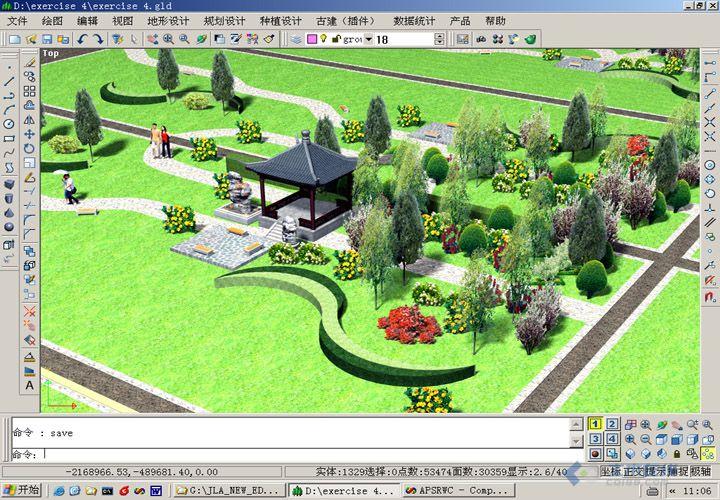Viewport: 720px width, 500px height.
Task: Select the Spline curve tool
Action: (9, 152)
